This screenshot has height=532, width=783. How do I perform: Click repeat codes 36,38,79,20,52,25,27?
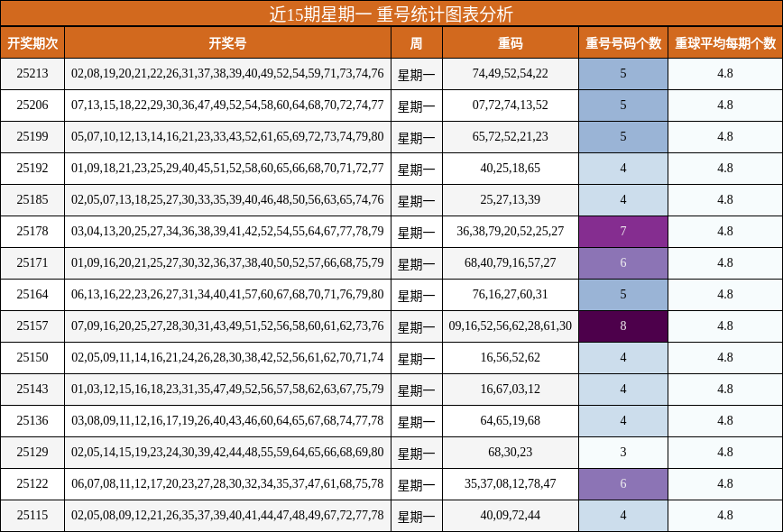pos(511,231)
